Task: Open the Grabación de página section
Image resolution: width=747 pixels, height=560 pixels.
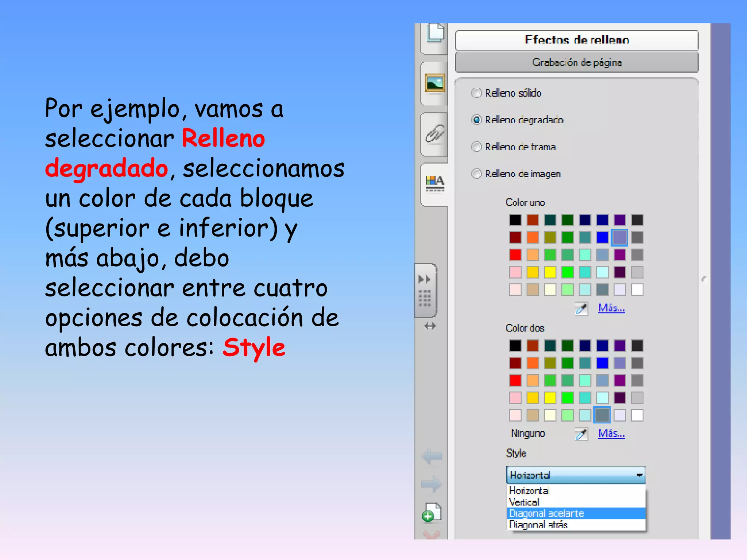Action: [x=577, y=62]
